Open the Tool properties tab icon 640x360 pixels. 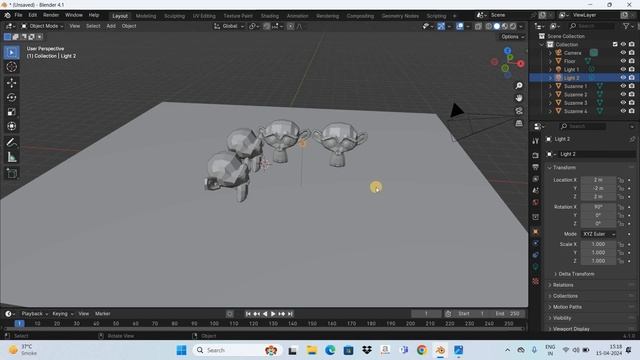[x=536, y=141]
